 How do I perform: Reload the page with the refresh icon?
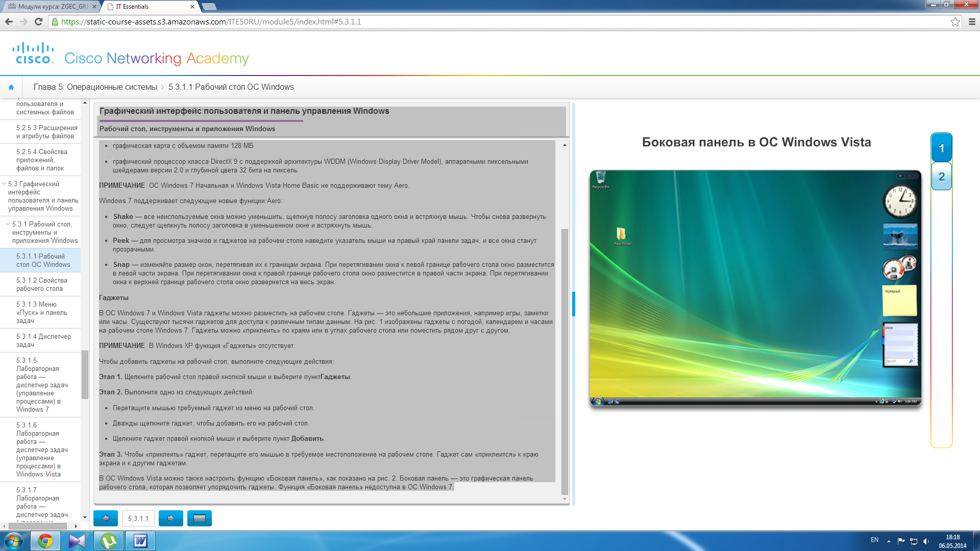click(38, 21)
